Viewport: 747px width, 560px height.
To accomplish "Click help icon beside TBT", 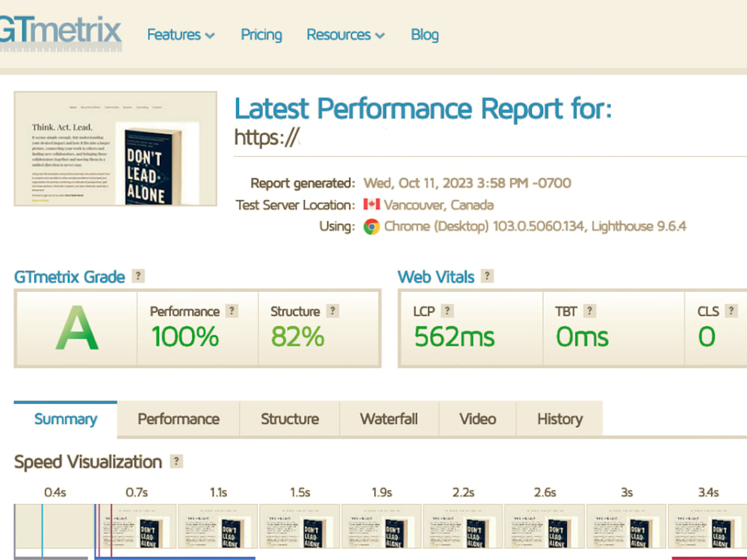I will 589,311.
